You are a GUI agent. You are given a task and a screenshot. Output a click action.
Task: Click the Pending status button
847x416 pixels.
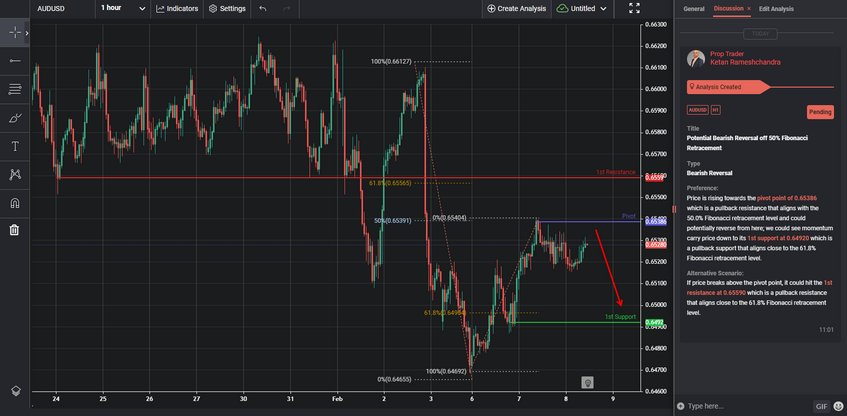coord(820,112)
